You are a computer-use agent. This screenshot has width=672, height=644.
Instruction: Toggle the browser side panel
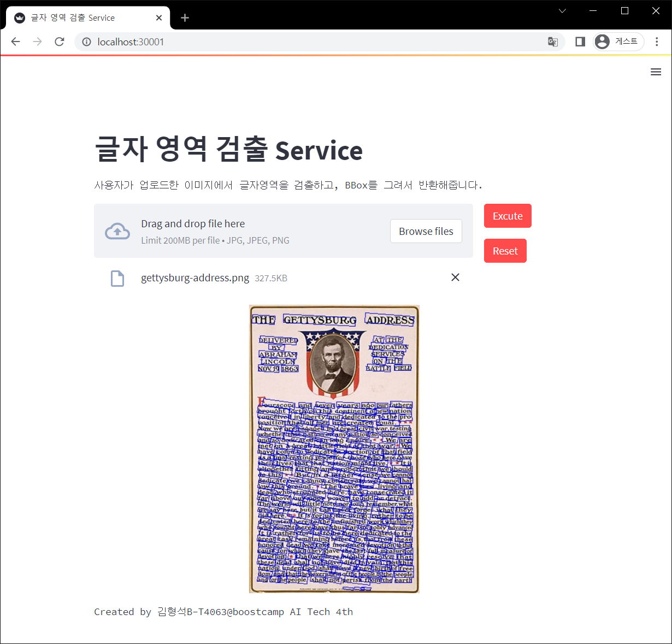coord(580,42)
